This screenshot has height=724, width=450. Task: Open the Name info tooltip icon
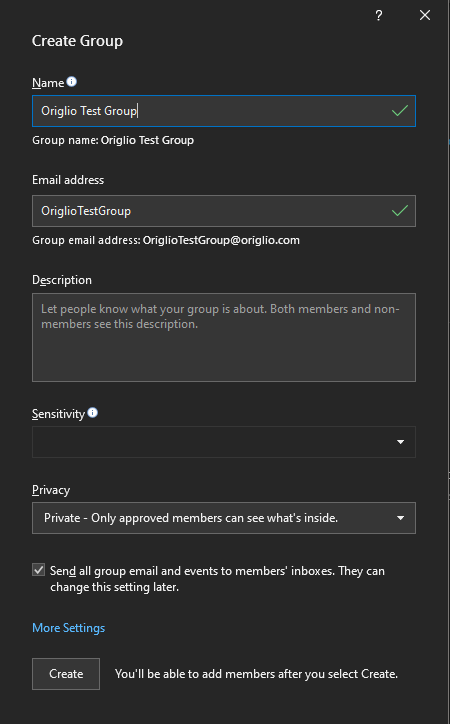click(72, 82)
